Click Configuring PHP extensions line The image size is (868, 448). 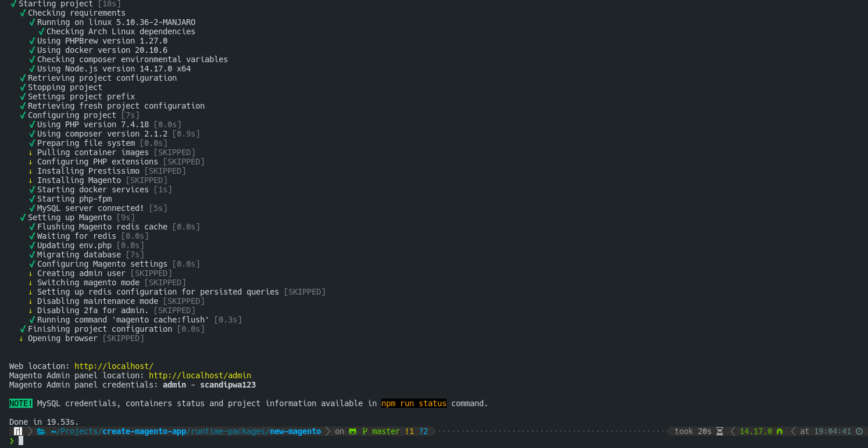point(121,162)
